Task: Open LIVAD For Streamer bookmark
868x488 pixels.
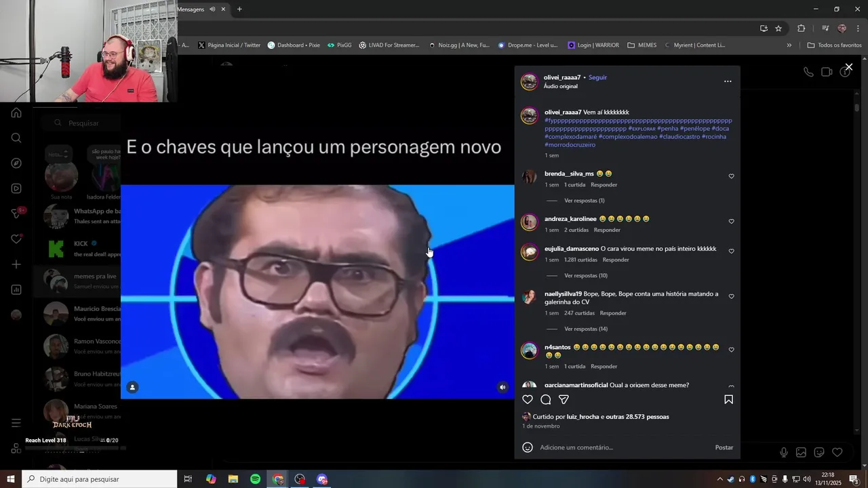Action: [389, 45]
